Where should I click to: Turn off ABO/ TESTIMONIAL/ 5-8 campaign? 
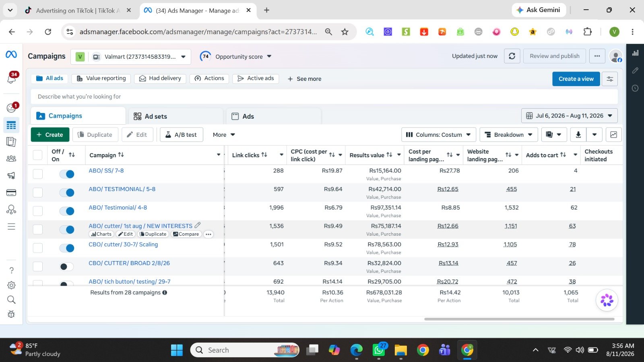pyautogui.click(x=67, y=193)
